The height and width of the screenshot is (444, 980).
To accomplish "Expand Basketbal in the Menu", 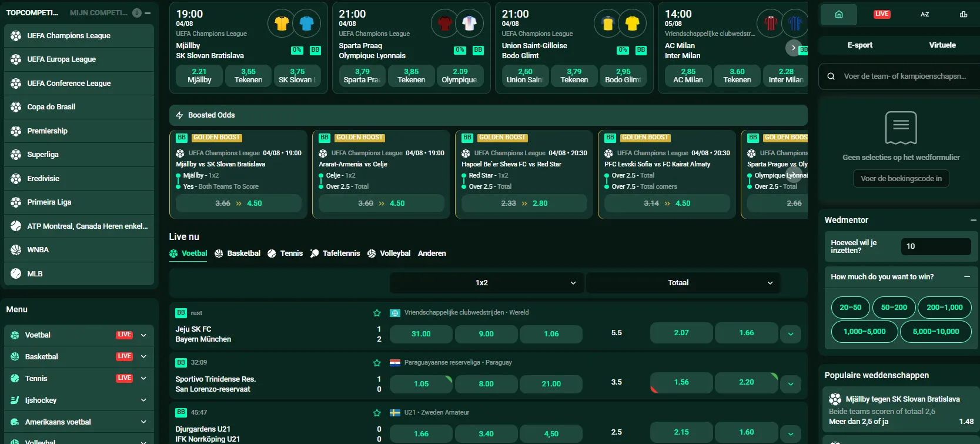I will click(143, 357).
